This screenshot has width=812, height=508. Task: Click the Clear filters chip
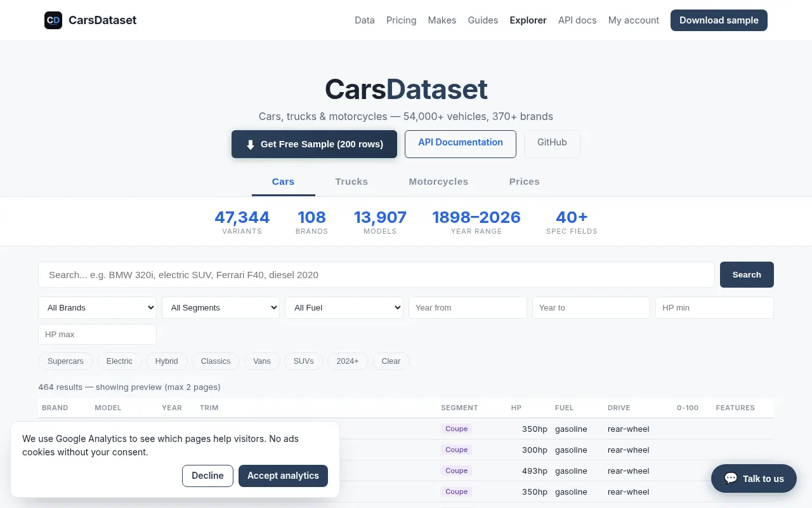pos(391,361)
